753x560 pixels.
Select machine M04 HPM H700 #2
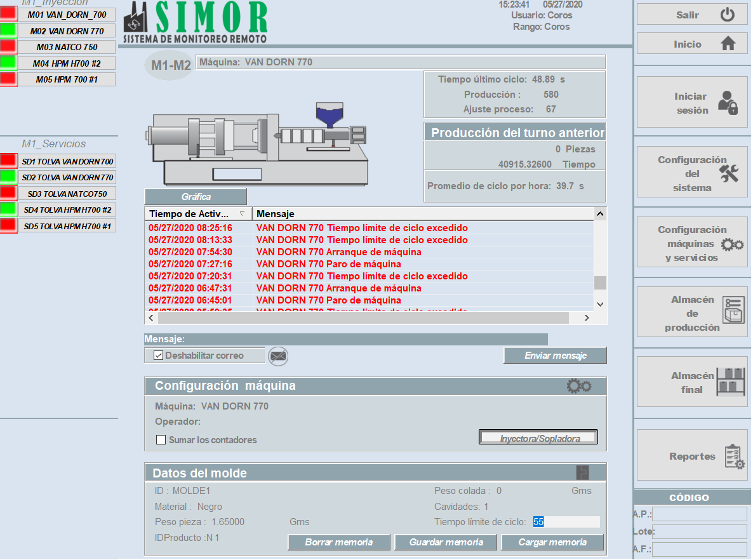point(67,63)
